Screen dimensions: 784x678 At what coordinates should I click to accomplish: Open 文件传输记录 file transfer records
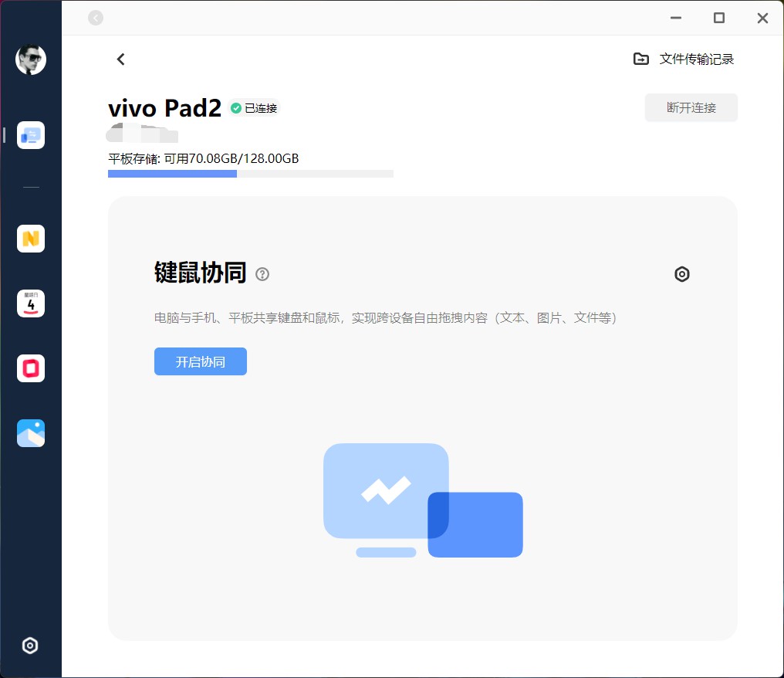tap(697, 59)
